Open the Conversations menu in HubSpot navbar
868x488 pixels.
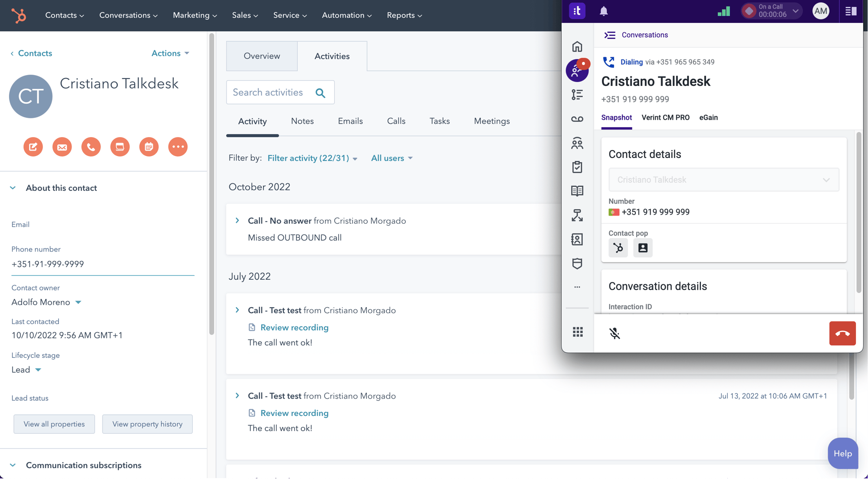[128, 15]
